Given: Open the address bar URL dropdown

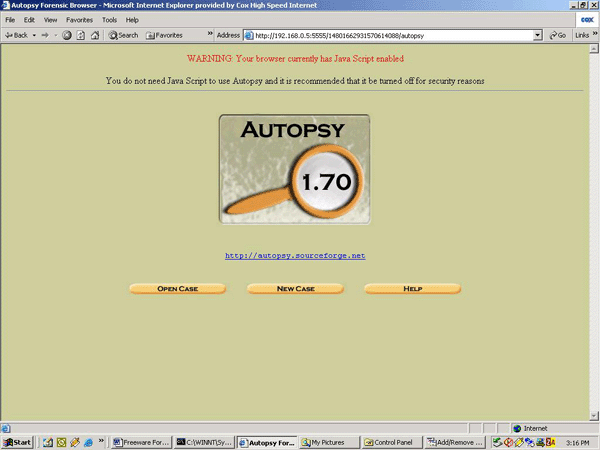Looking at the screenshot, I should 537,35.
